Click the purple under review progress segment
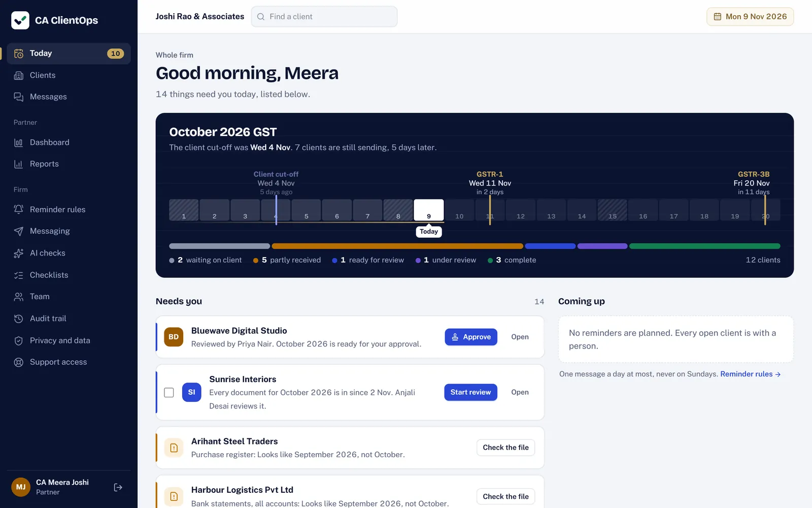 click(x=602, y=246)
